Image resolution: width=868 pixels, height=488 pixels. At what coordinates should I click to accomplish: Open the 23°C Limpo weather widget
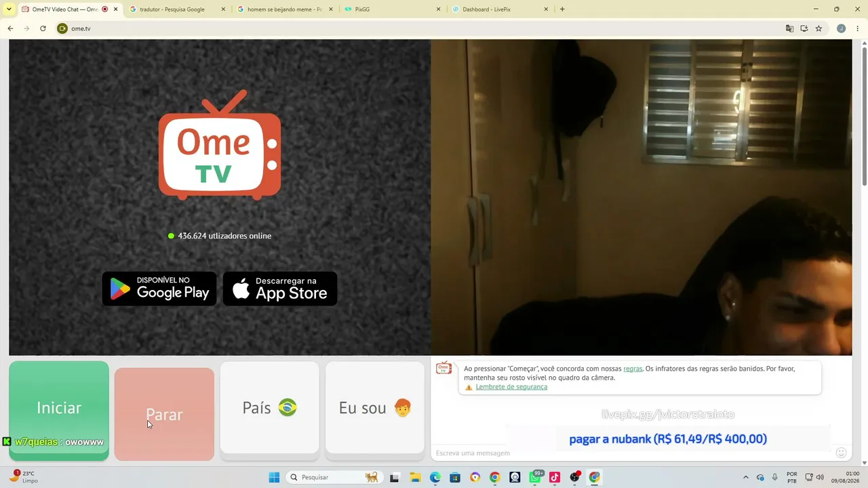pos(24,477)
